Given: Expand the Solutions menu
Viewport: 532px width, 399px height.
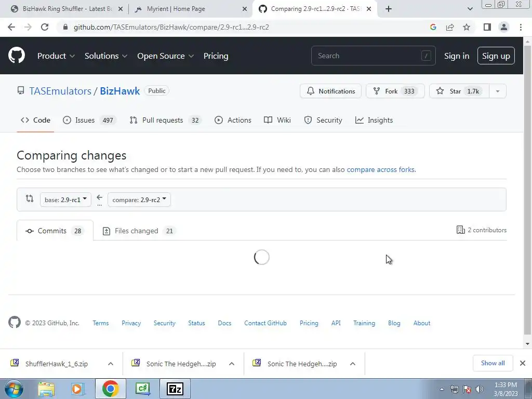Looking at the screenshot, I should coord(106,56).
